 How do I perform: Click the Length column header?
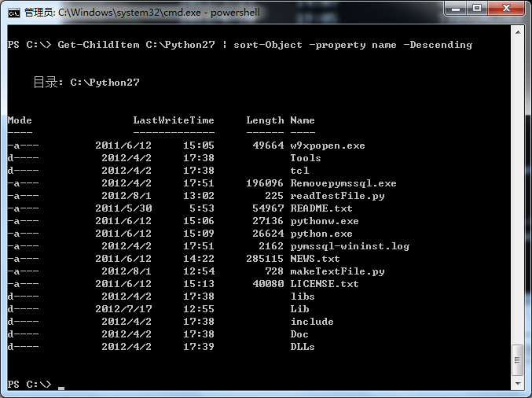tap(265, 120)
